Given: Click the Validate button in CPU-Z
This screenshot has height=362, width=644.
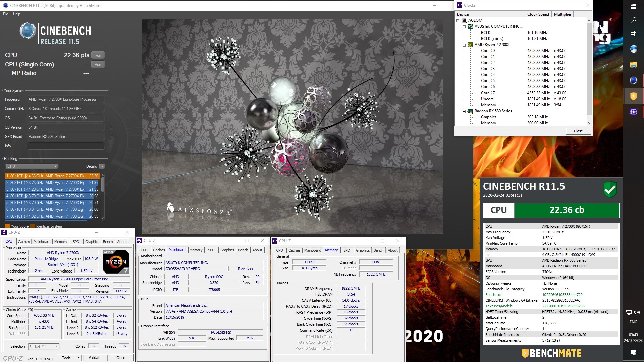Looking at the screenshot, I should (x=95, y=358).
